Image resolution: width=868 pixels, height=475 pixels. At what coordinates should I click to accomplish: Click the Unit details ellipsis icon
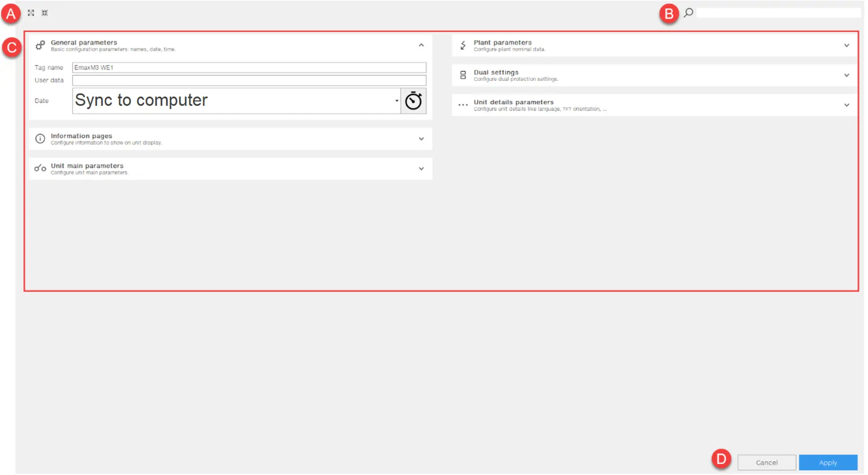tap(463, 105)
